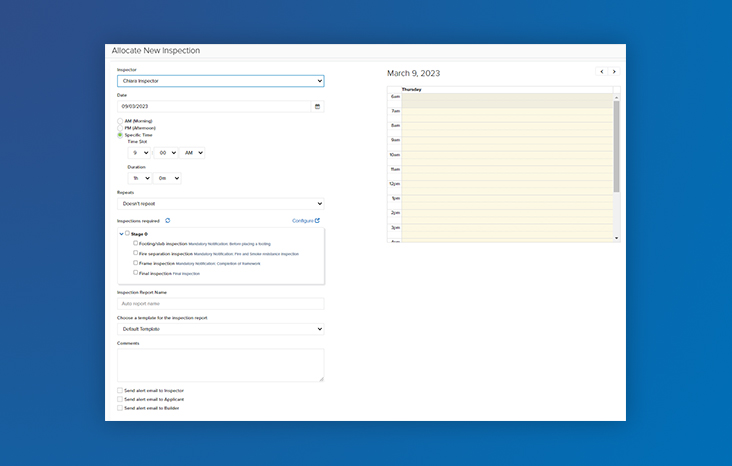This screenshot has height=466, width=732.
Task: Check Frame inspection
Action: click(x=135, y=262)
